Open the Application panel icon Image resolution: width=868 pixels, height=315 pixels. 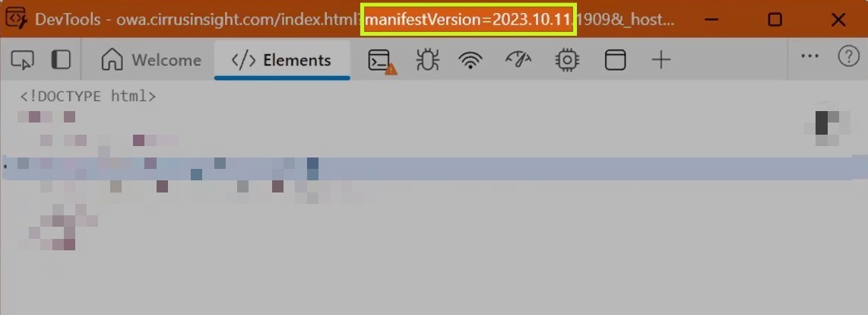pyautogui.click(x=614, y=60)
